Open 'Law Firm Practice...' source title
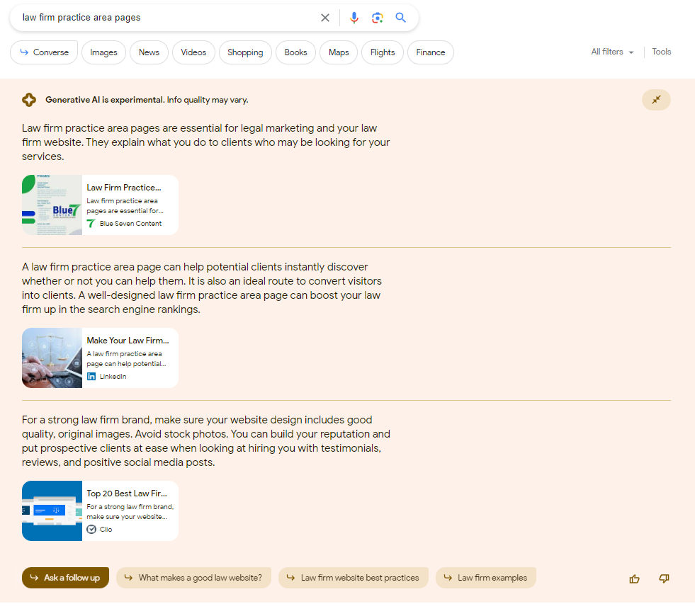Viewport: 695px width, 616px height. pyautogui.click(x=124, y=188)
